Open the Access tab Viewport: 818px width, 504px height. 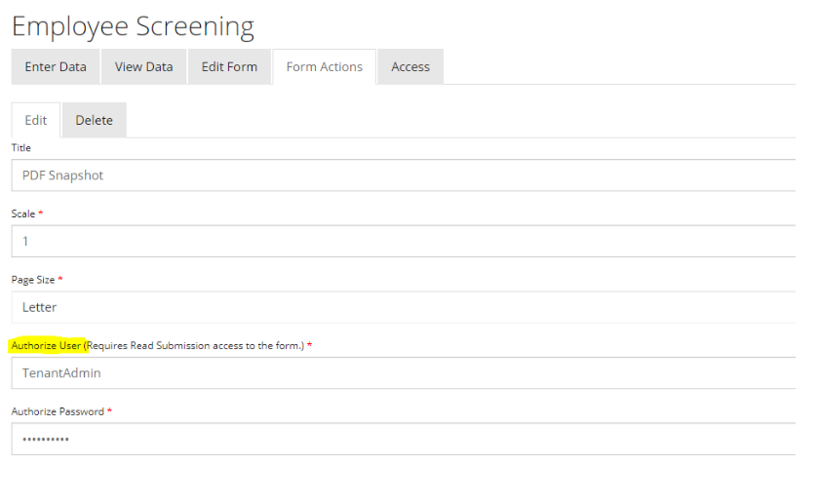(x=410, y=67)
